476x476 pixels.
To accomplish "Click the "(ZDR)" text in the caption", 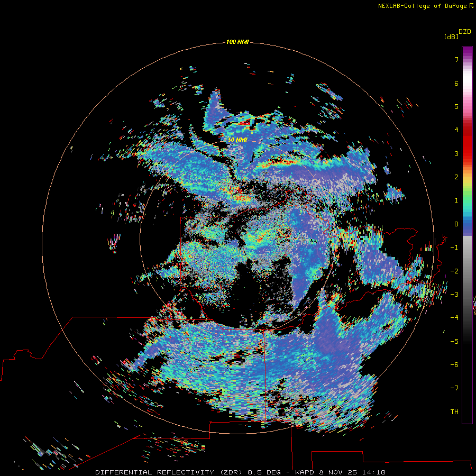I will [231, 472].
